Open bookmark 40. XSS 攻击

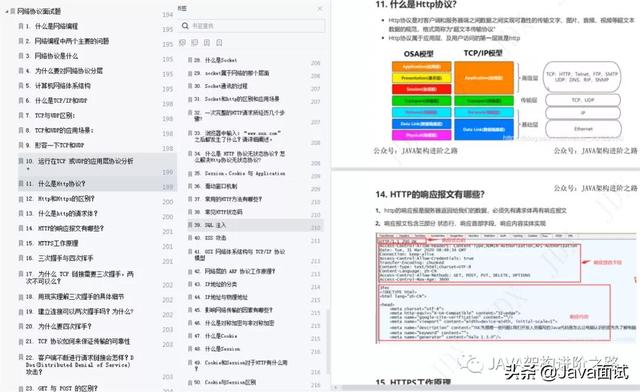[210, 238]
